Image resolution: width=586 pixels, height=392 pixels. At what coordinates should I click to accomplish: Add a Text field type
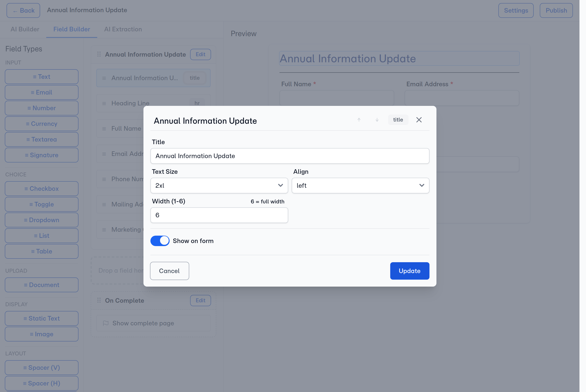coord(42,77)
